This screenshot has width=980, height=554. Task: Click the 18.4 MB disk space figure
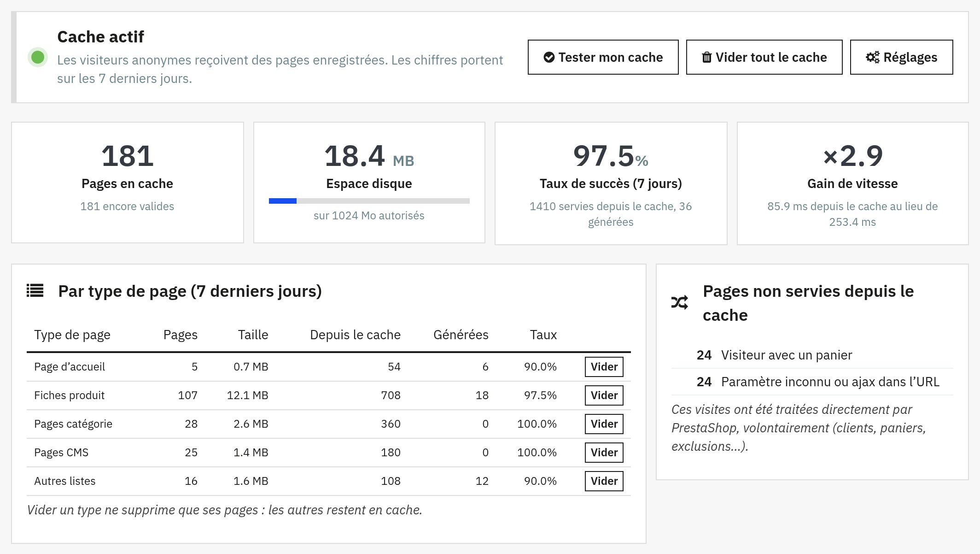(369, 156)
